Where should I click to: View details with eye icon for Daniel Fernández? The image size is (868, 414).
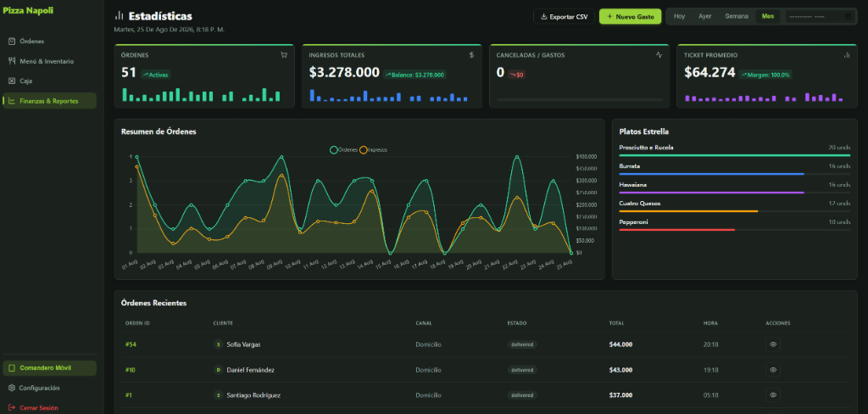click(x=773, y=370)
